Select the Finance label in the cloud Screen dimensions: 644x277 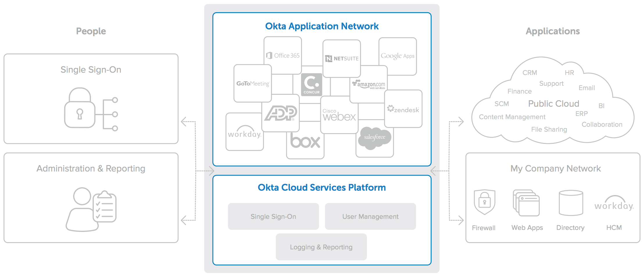tap(520, 91)
